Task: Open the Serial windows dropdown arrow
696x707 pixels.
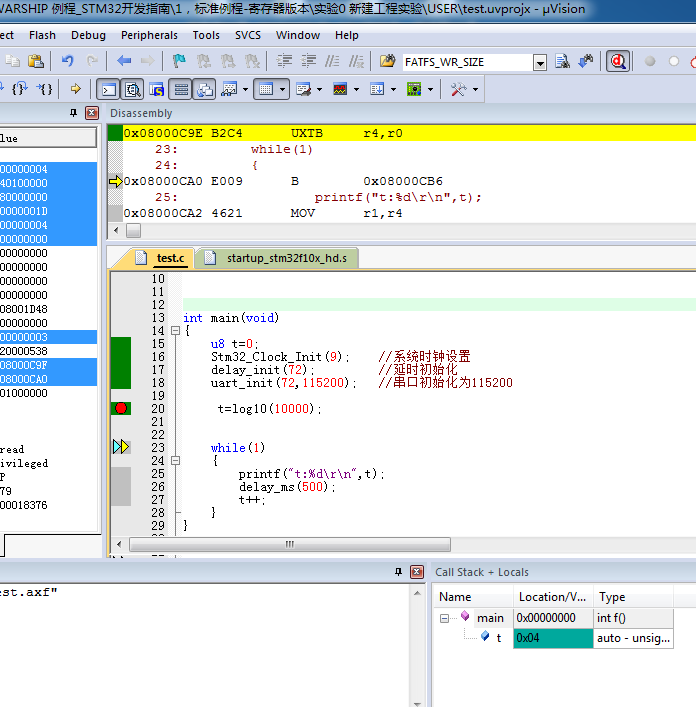Action: 319,89
